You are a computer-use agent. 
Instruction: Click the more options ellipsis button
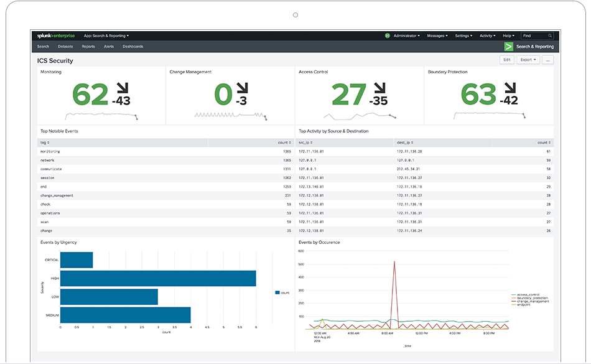[x=547, y=60]
